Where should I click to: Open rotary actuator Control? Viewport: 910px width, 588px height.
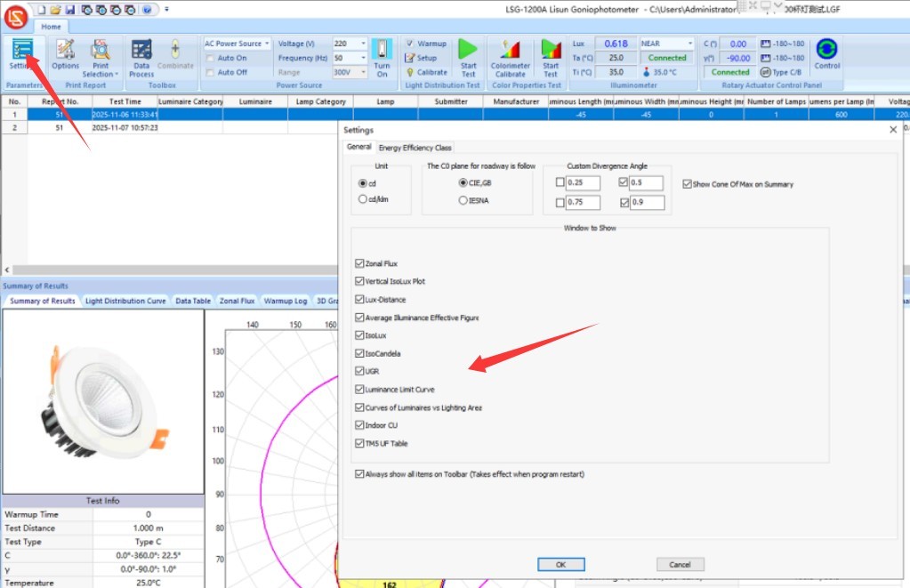pos(827,53)
